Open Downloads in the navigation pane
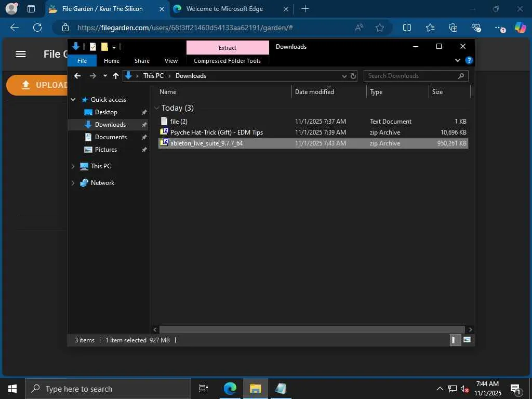 click(x=110, y=125)
